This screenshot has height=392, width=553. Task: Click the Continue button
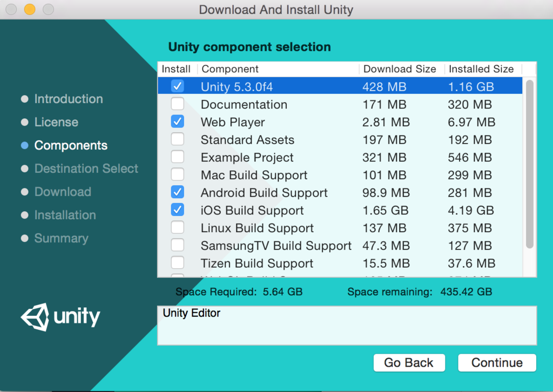click(496, 362)
